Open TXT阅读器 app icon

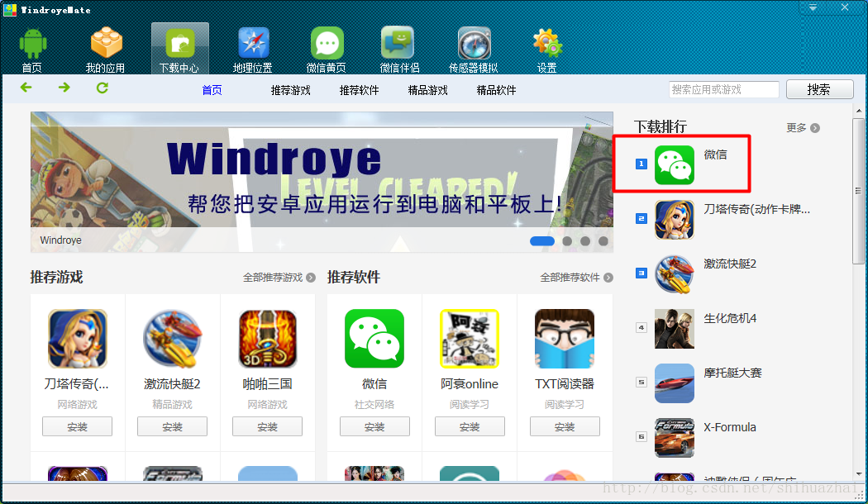tap(565, 339)
